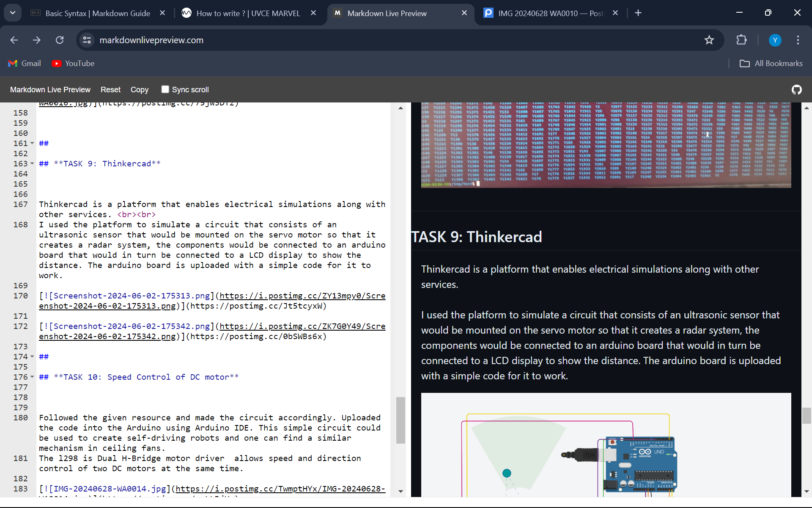Click the <br><br> tag on line 167
812x508 pixels.
[x=137, y=214]
